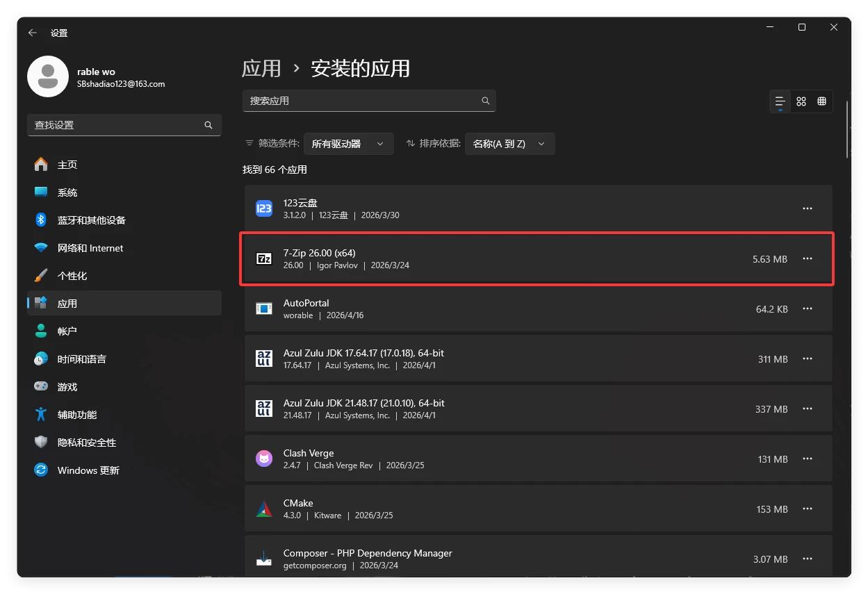Switch to tile view layout icon
Image resolution: width=868 pixels, height=594 pixels.
[821, 101]
